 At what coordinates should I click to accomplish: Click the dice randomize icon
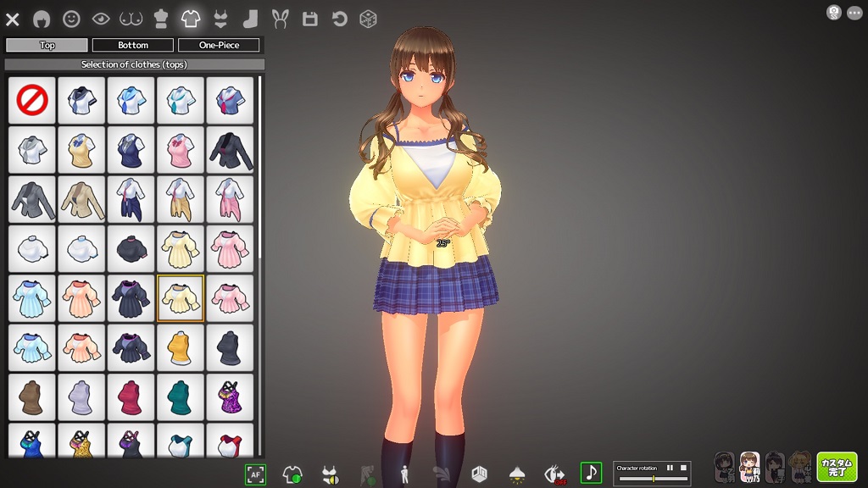coord(368,19)
